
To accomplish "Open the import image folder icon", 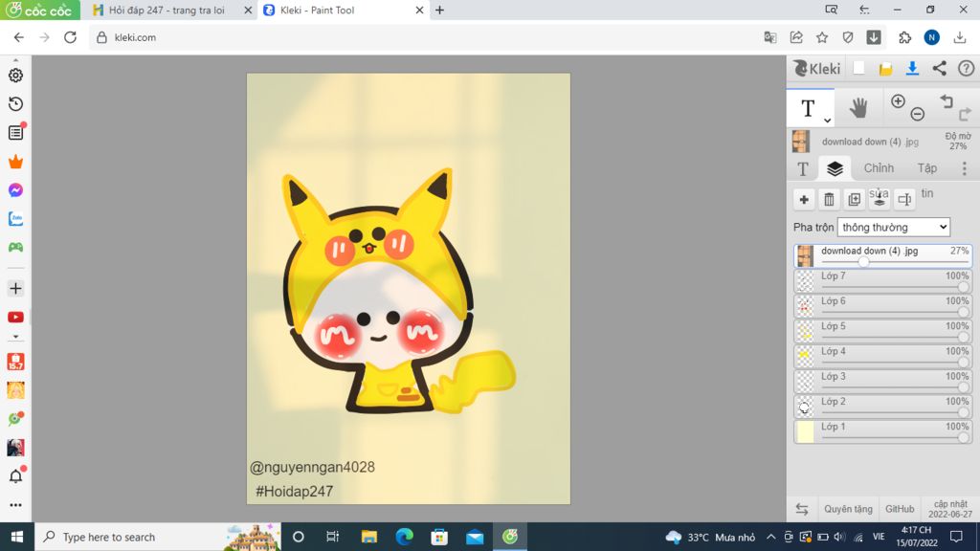I will tap(885, 69).
